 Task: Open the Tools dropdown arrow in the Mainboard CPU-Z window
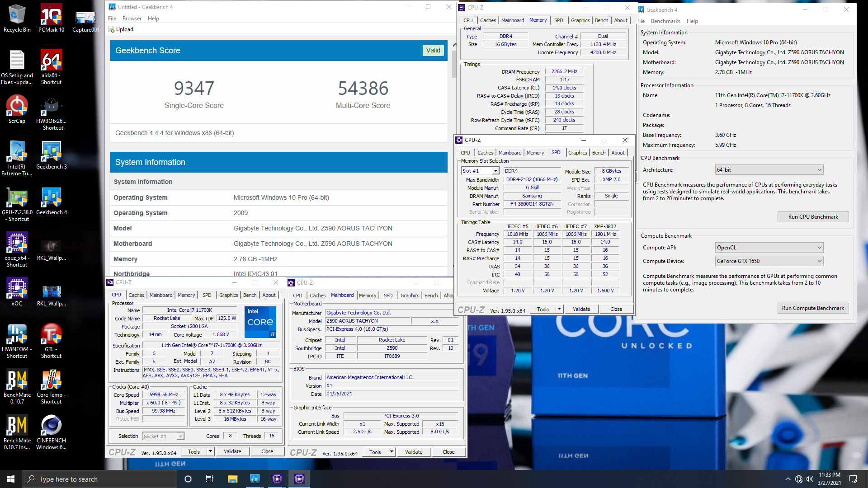click(392, 452)
